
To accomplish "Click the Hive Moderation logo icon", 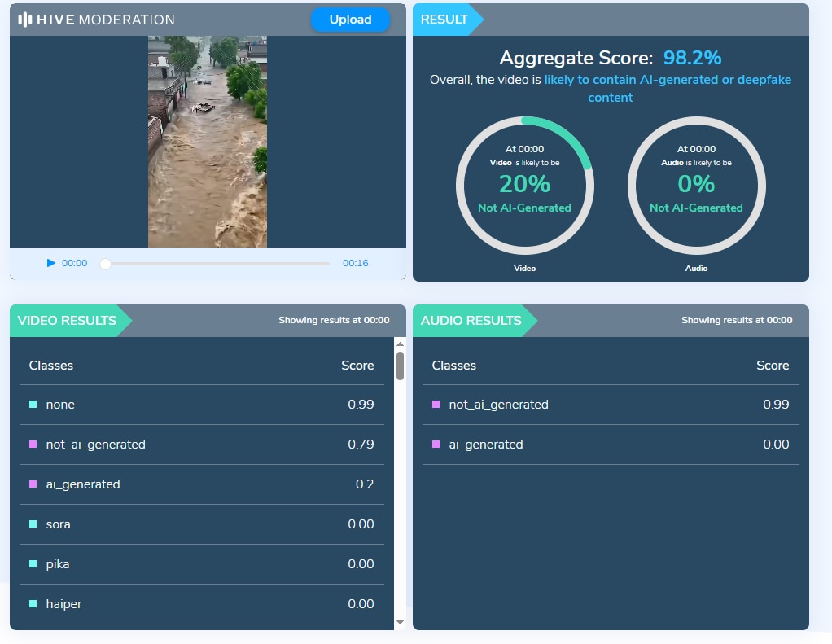I will click(25, 20).
